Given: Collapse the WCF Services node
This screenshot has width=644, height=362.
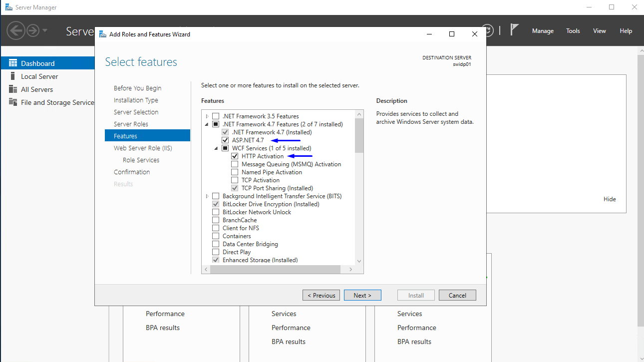Looking at the screenshot, I should (x=217, y=148).
